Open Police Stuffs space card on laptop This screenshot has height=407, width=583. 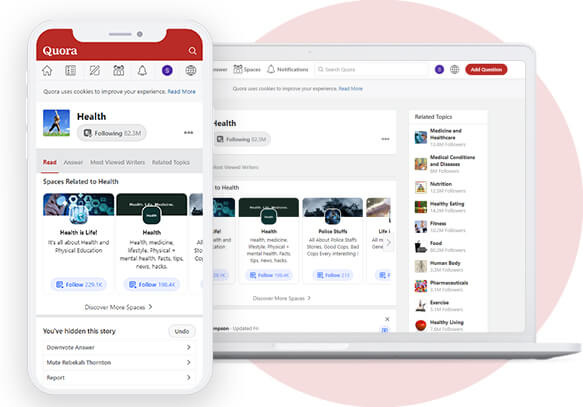point(333,241)
